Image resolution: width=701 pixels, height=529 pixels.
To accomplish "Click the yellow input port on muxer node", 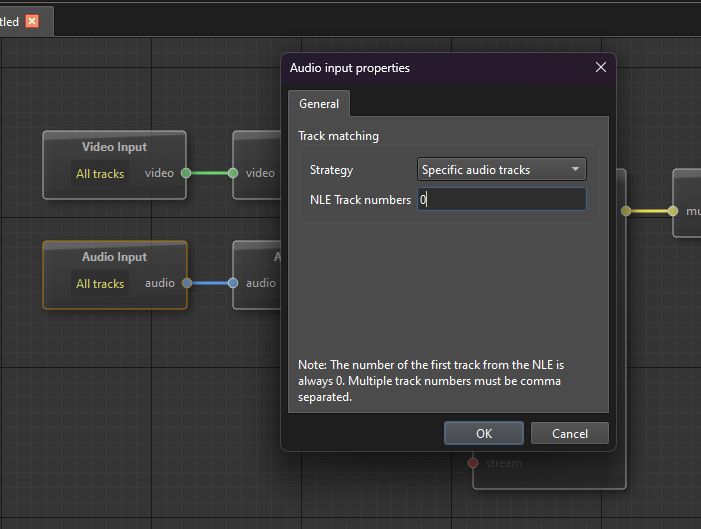I will (673, 211).
